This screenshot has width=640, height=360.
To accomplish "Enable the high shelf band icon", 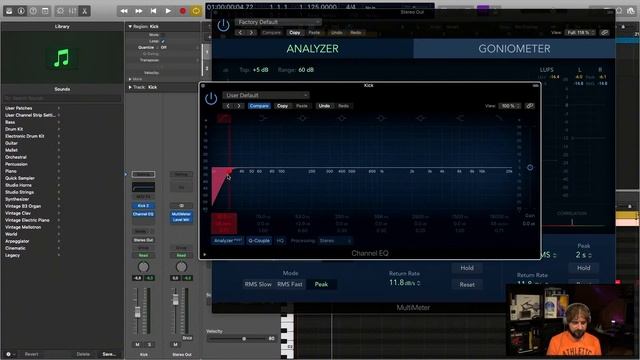I will 460,118.
